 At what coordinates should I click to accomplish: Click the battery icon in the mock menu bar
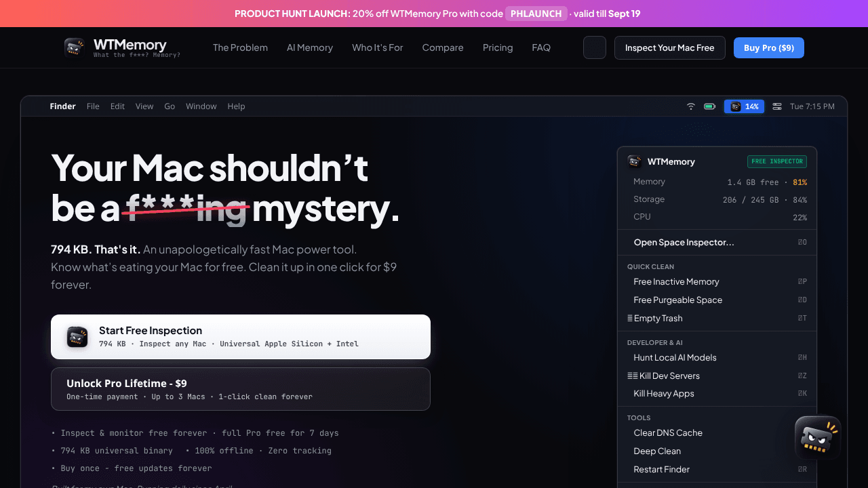[x=709, y=106]
